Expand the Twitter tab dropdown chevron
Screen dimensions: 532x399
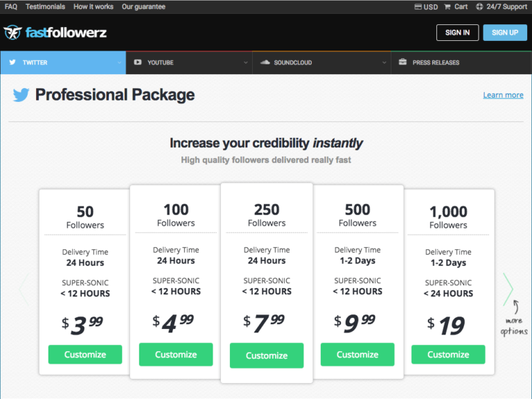pos(119,63)
